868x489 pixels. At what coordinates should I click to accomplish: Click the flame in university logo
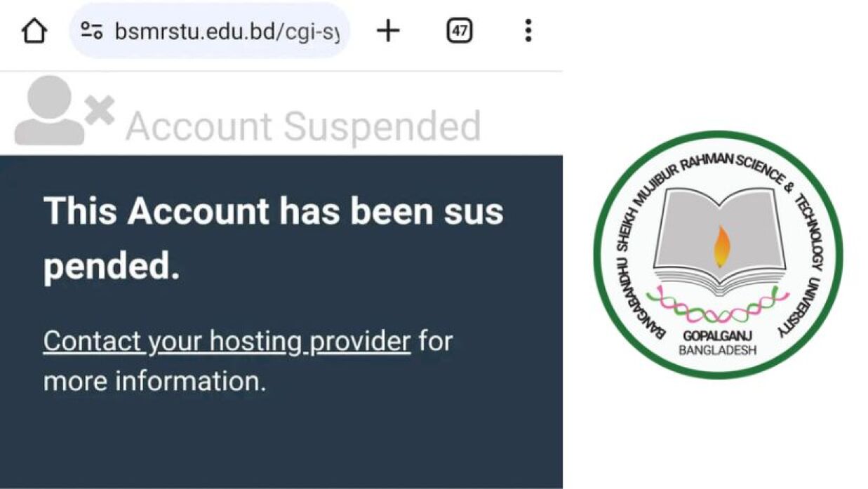click(x=722, y=246)
